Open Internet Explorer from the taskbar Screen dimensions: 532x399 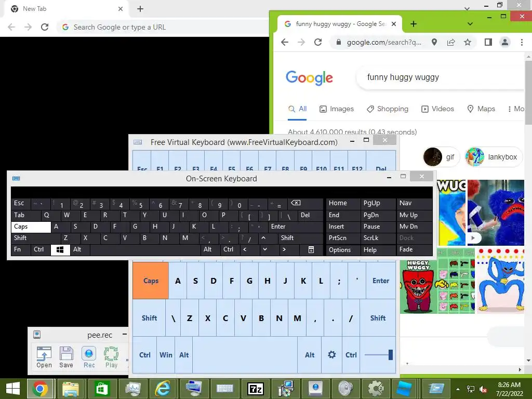click(x=163, y=389)
